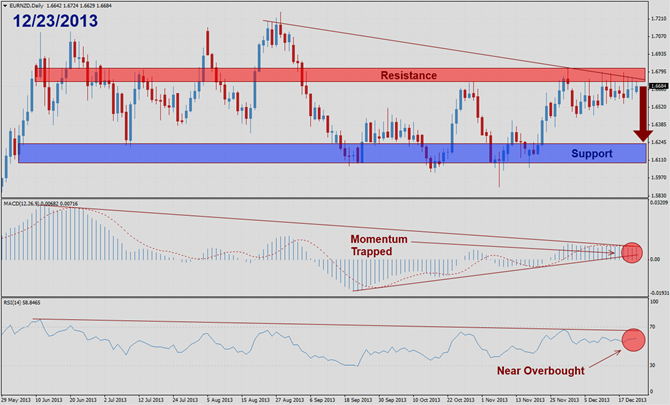Image resolution: width=670 pixels, height=405 pixels.
Task: Click the triangle beside EURNZD,Daily title
Action: point(5,6)
